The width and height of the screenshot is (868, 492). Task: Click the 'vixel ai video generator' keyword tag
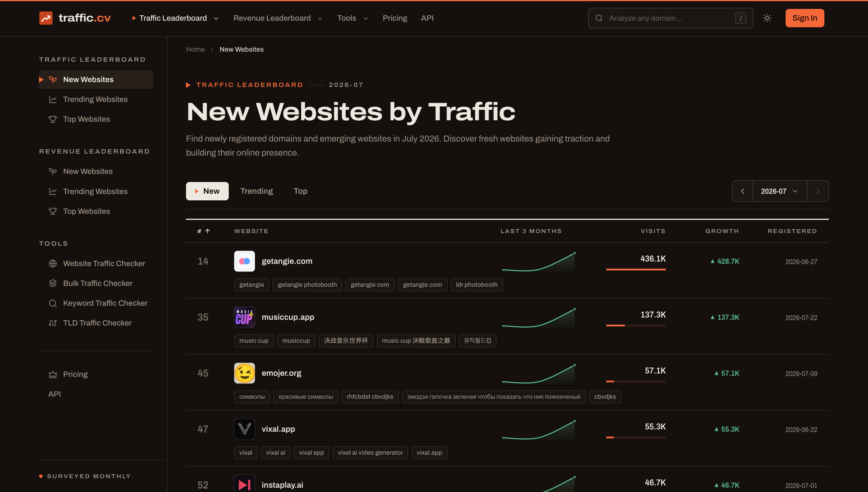tap(370, 453)
